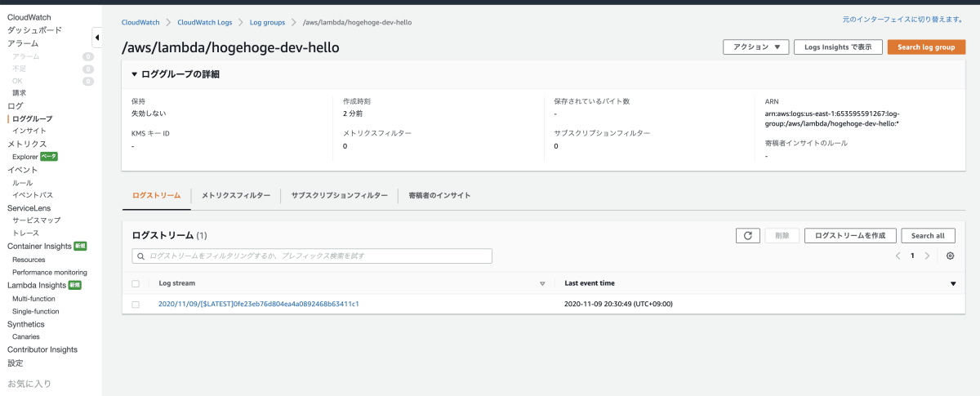Open Synthetics in sidebar
The image size is (980, 396).
pyautogui.click(x=26, y=324)
